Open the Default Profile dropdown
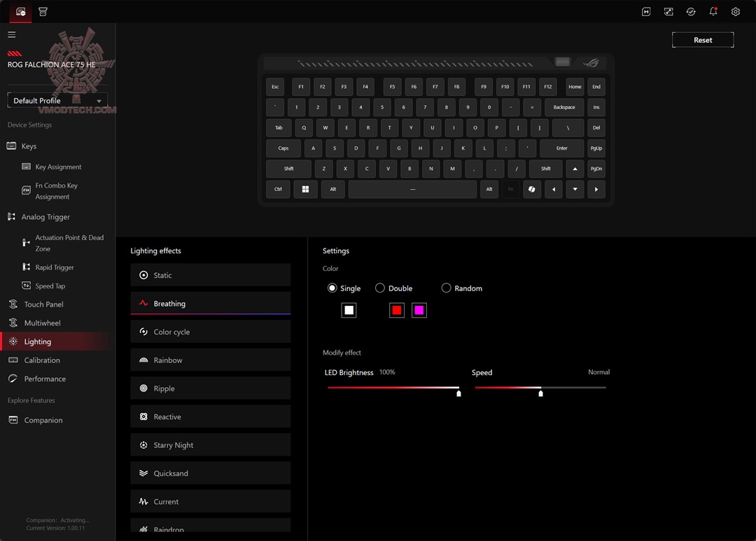This screenshot has height=541, width=756. pos(57,100)
